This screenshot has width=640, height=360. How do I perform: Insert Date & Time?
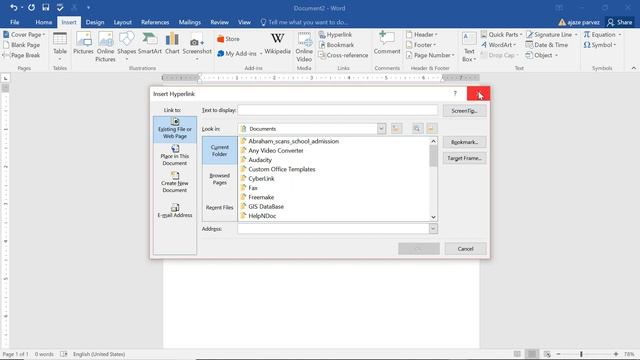(547, 45)
